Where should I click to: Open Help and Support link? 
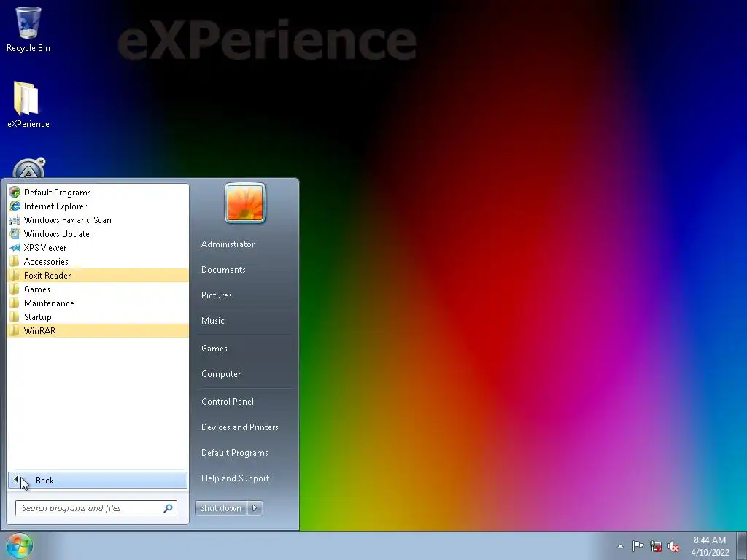point(236,478)
